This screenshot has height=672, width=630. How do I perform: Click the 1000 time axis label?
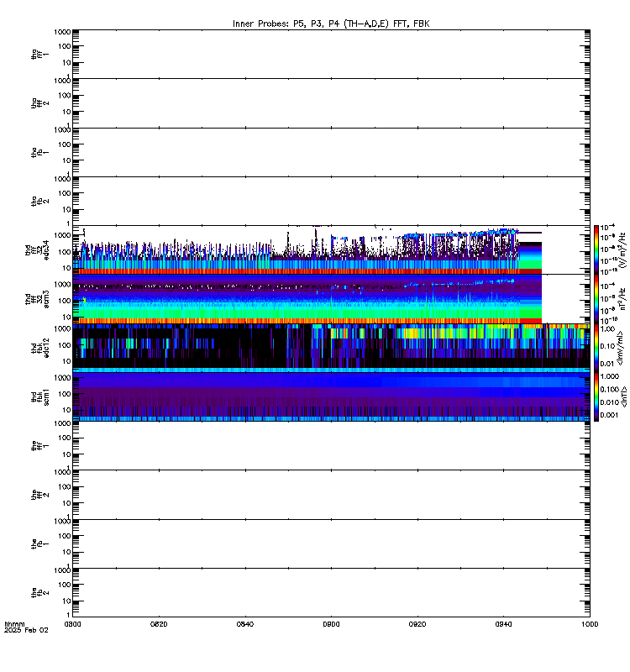pyautogui.click(x=590, y=624)
